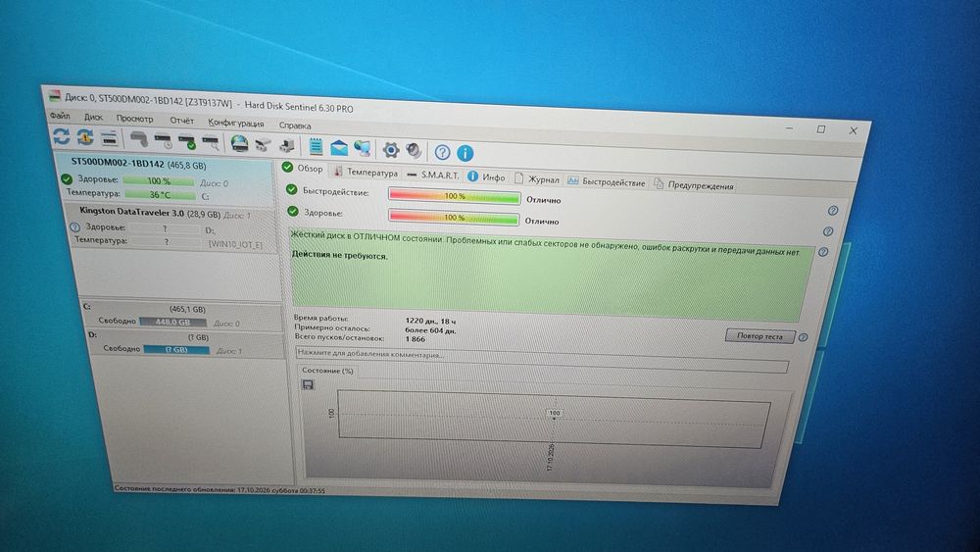Click the 36 °C temperature bar
Image resolution: width=980 pixels, height=552 pixels.
[160, 195]
